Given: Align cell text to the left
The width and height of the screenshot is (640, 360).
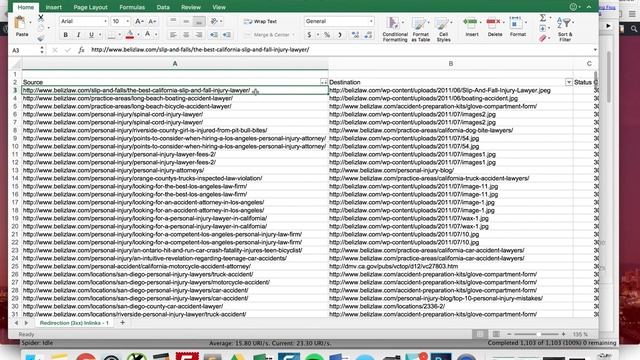Looking at the screenshot, I should pyautogui.click(x=173, y=35).
